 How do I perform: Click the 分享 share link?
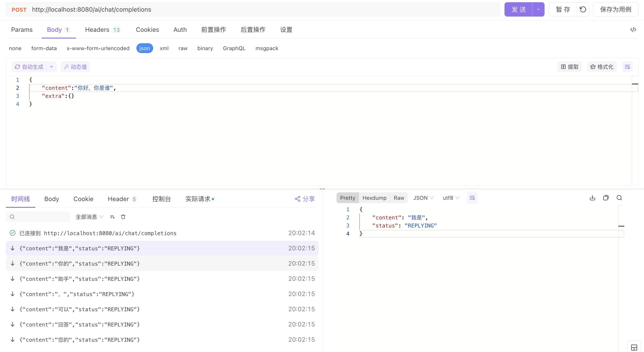(305, 199)
